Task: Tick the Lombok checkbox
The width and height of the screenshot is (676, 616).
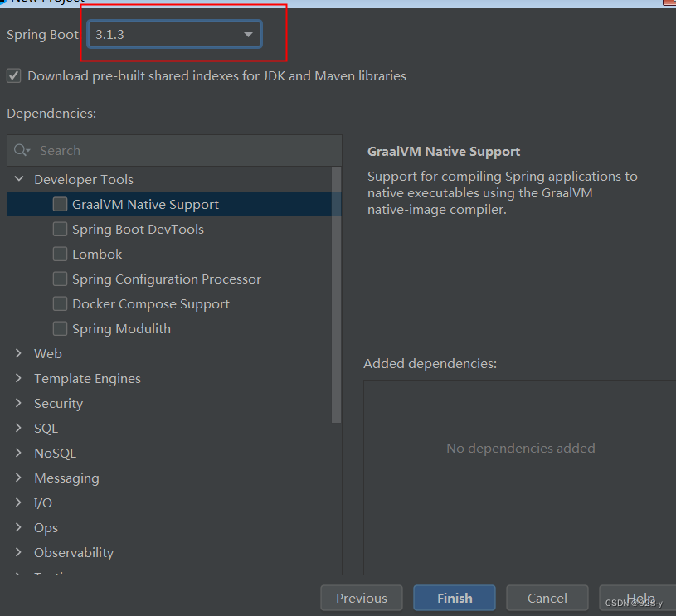Action: (x=60, y=255)
